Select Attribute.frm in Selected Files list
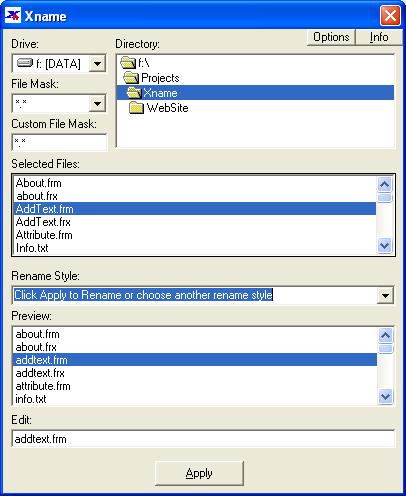406x496 pixels. point(44,235)
